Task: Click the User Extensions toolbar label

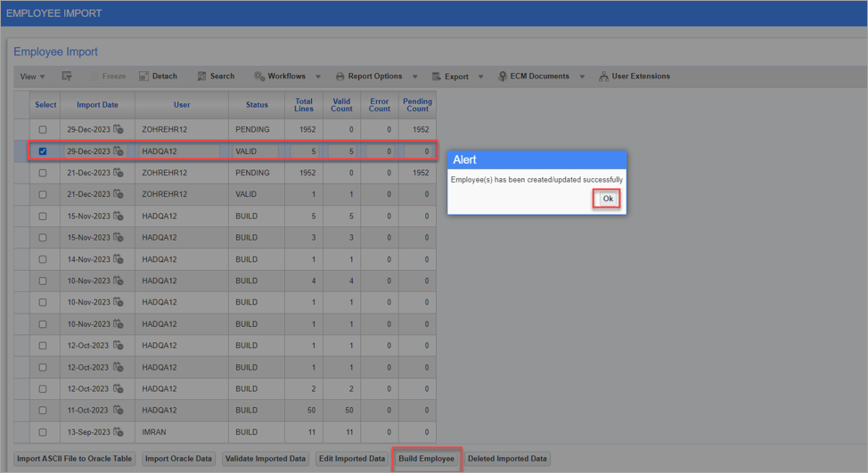Action: point(641,77)
